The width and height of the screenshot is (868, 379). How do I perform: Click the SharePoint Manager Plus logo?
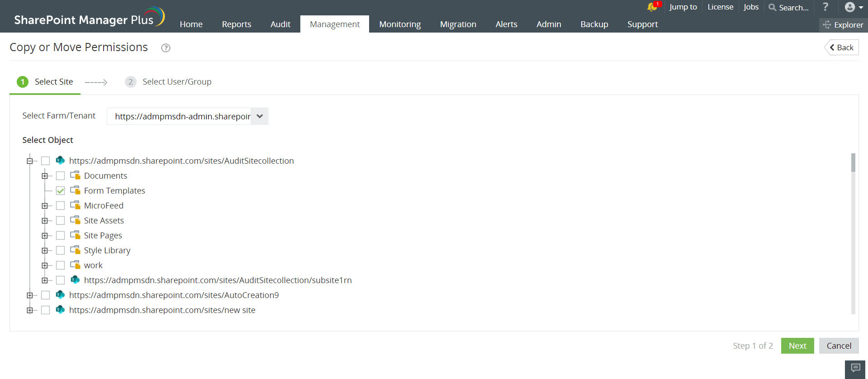89,17
